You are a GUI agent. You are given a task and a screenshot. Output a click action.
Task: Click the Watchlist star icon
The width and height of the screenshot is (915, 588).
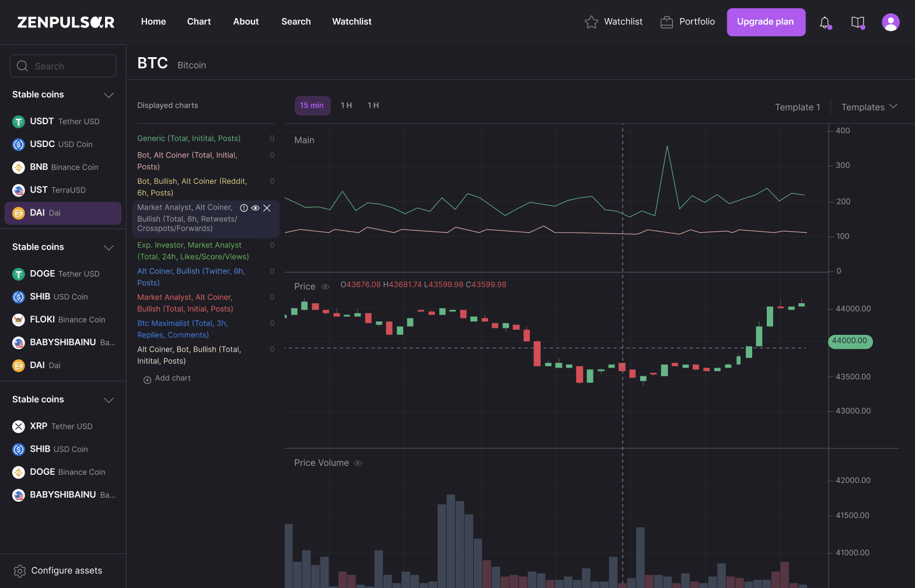pyautogui.click(x=591, y=22)
